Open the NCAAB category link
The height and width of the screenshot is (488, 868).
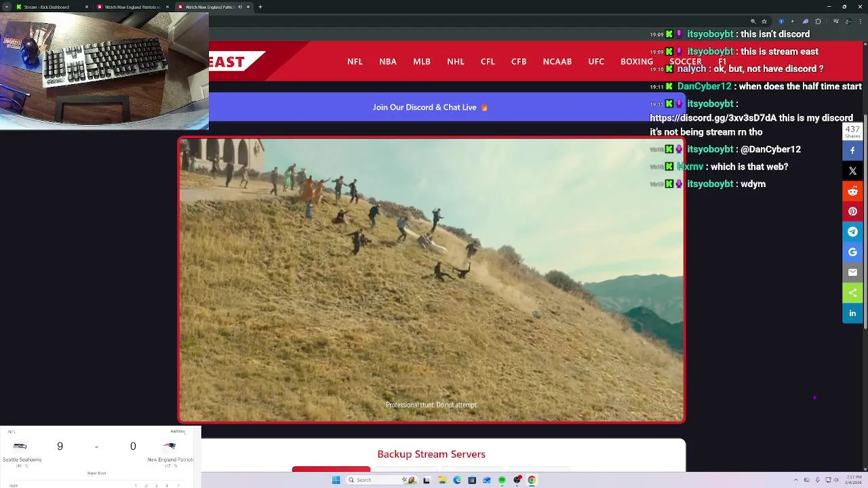coord(557,61)
